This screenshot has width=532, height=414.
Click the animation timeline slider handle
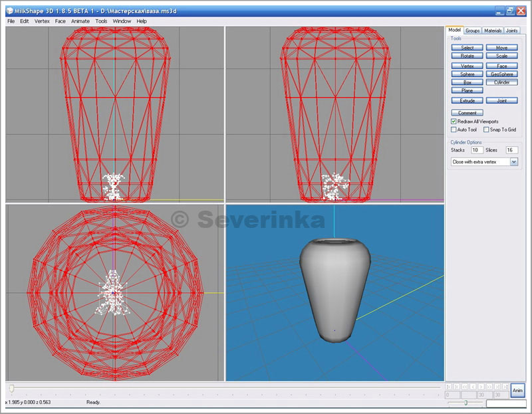tap(11, 387)
